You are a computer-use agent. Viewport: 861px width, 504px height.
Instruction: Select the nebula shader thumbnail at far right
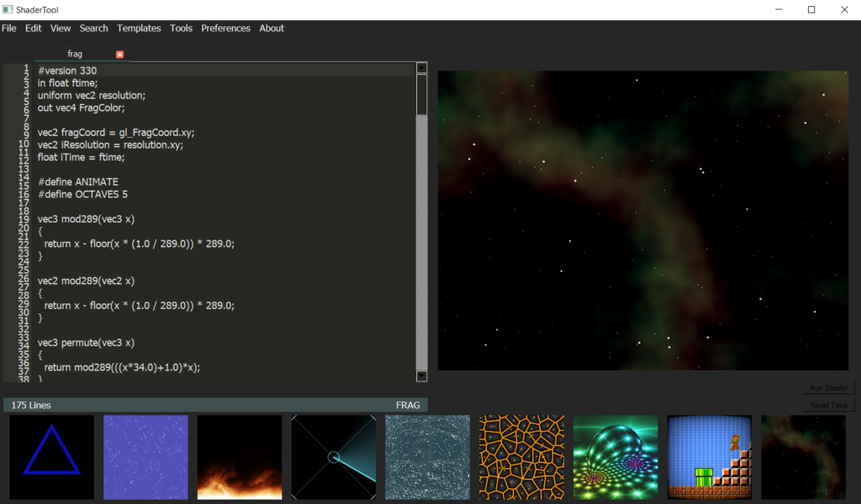tap(803, 457)
